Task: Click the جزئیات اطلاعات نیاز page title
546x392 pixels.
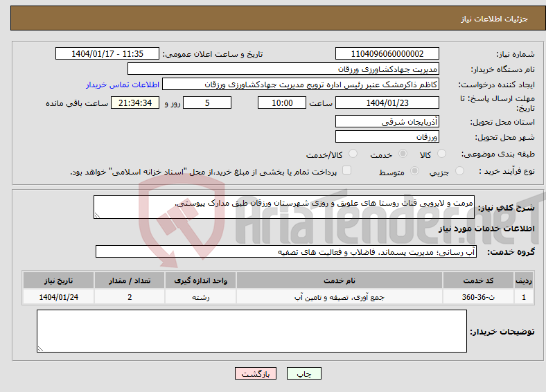Action: pos(495,19)
